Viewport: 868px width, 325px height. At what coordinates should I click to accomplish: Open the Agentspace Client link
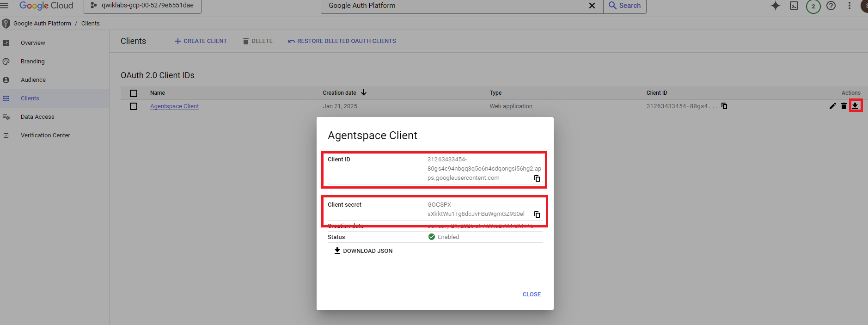[174, 106]
